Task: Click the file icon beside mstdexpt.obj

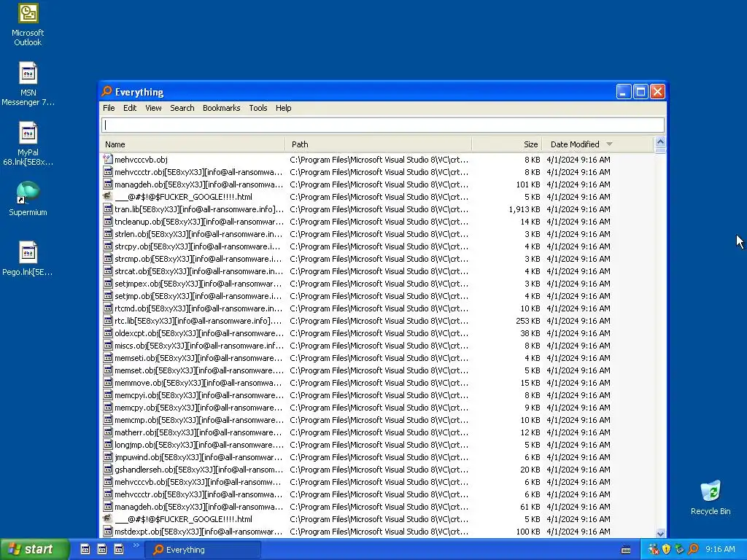Action: tap(108, 531)
